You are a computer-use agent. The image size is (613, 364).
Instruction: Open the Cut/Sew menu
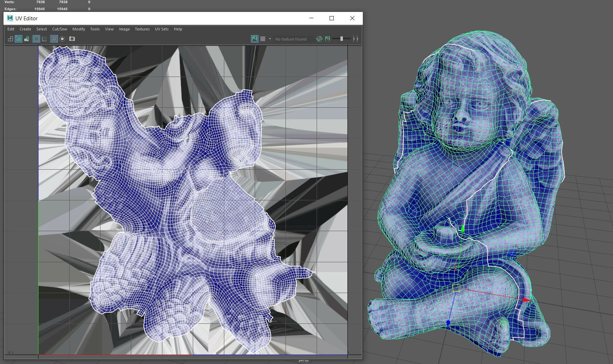coord(59,29)
